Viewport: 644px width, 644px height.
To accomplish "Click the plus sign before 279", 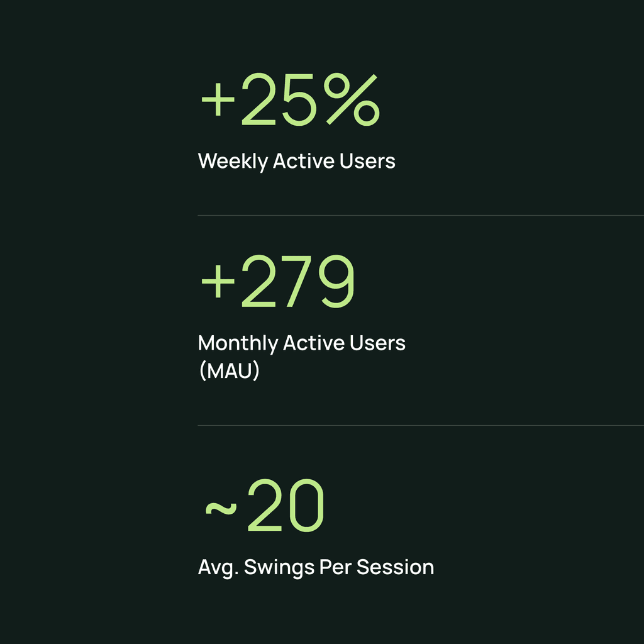I will pyautogui.click(x=218, y=281).
